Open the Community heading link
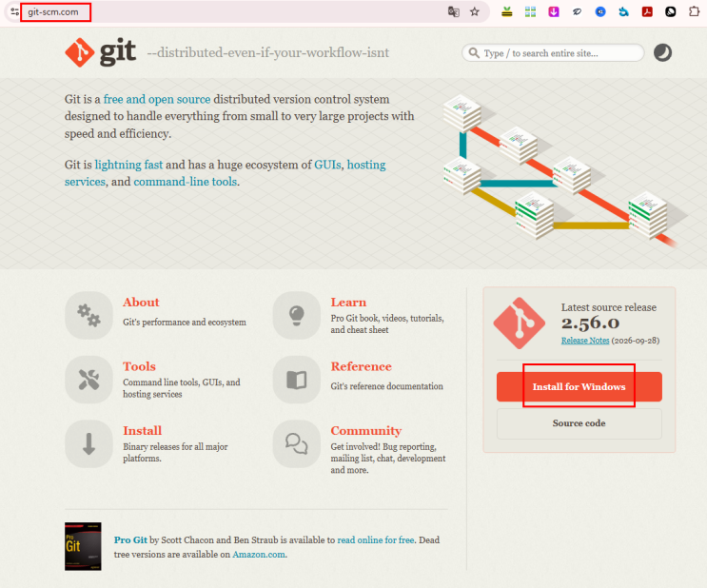This screenshot has width=707, height=588. click(366, 431)
